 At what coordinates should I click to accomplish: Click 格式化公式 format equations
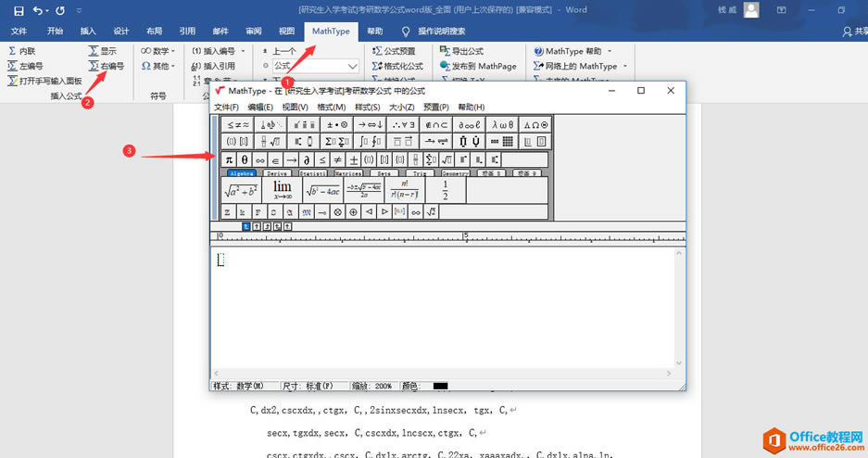tap(397, 66)
